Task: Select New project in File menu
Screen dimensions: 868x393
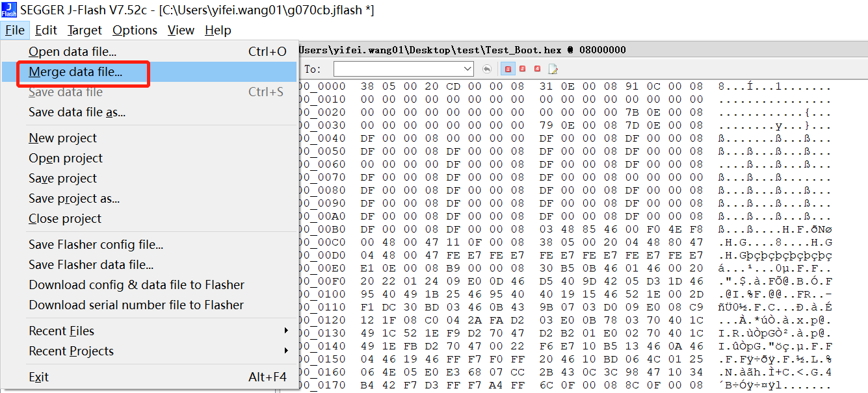Action: 150,138
